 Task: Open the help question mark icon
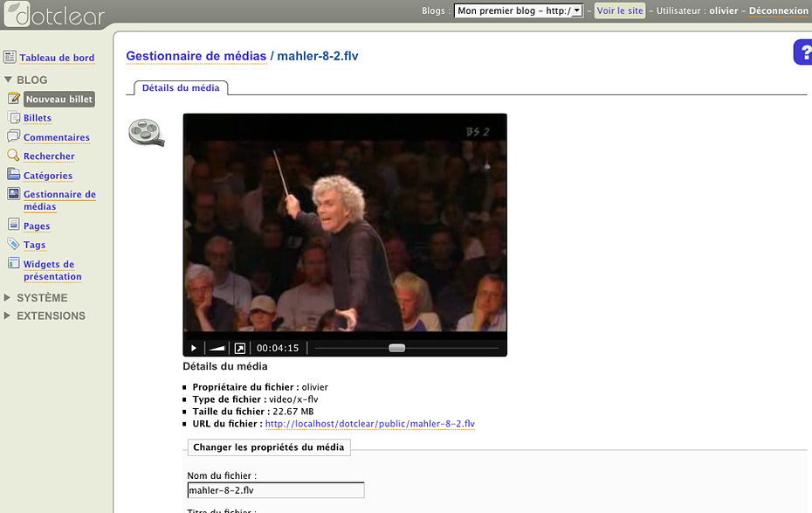tap(803, 52)
